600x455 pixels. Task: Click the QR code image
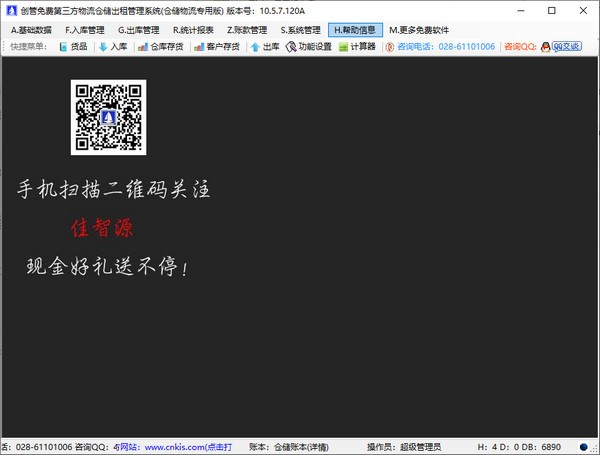(108, 117)
